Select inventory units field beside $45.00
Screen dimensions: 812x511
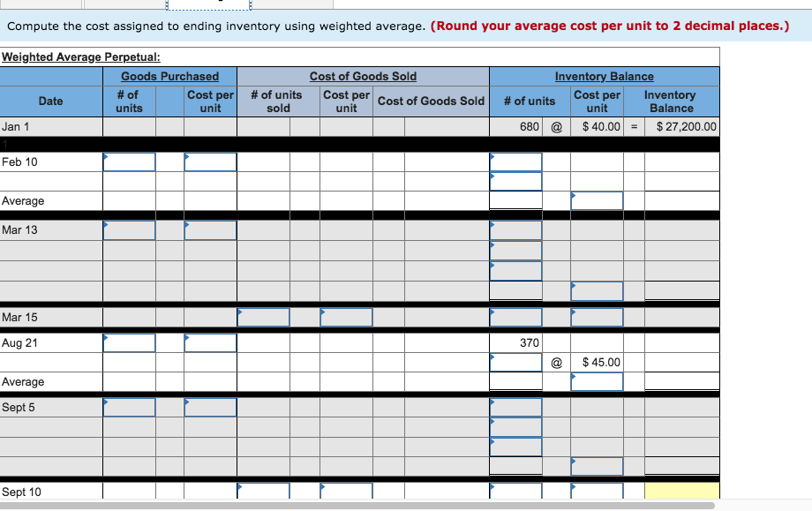coord(515,363)
